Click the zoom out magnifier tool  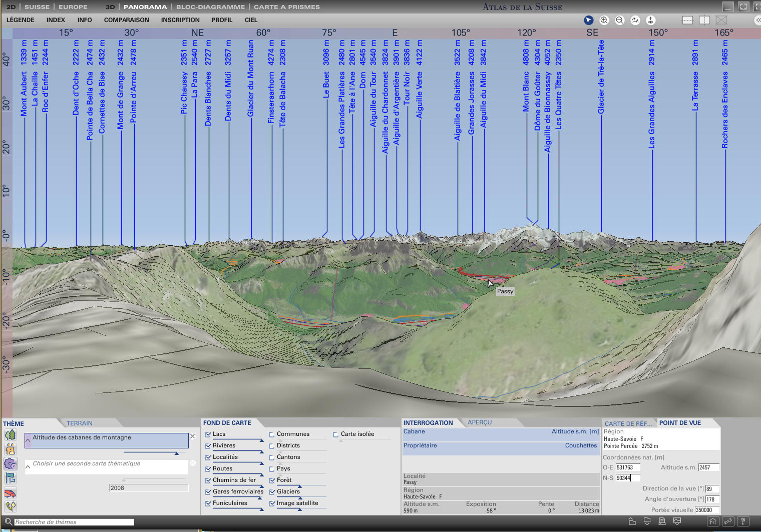click(619, 20)
